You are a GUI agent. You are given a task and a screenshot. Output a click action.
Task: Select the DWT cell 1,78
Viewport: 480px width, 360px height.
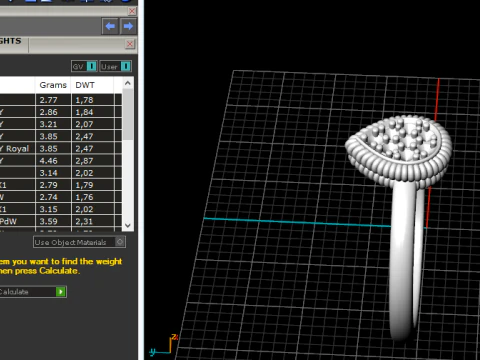(x=93, y=100)
